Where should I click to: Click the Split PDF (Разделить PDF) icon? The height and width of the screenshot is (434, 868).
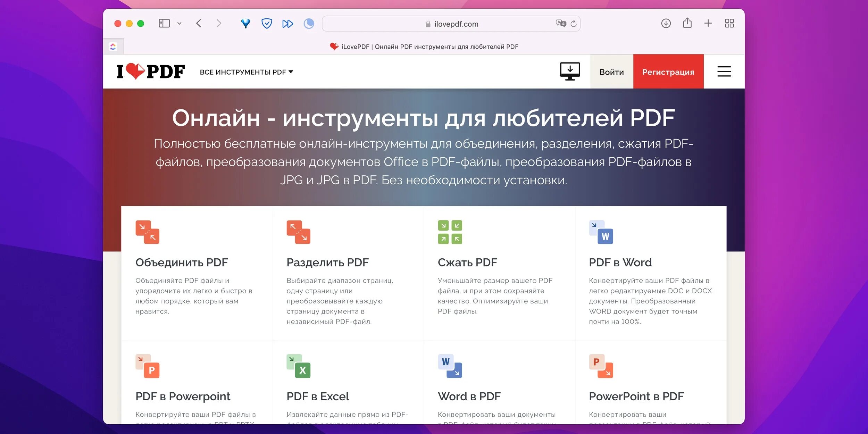(x=298, y=232)
